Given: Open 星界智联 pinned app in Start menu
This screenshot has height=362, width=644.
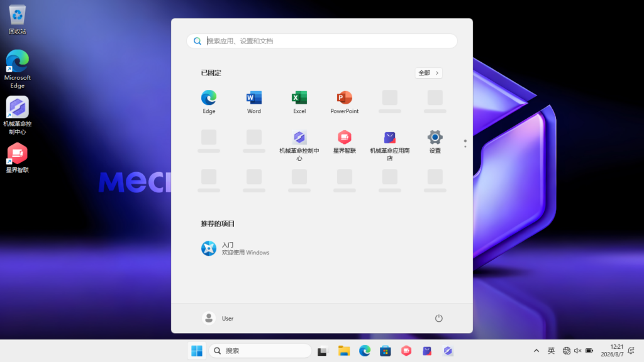Looking at the screenshot, I should 344,142.
